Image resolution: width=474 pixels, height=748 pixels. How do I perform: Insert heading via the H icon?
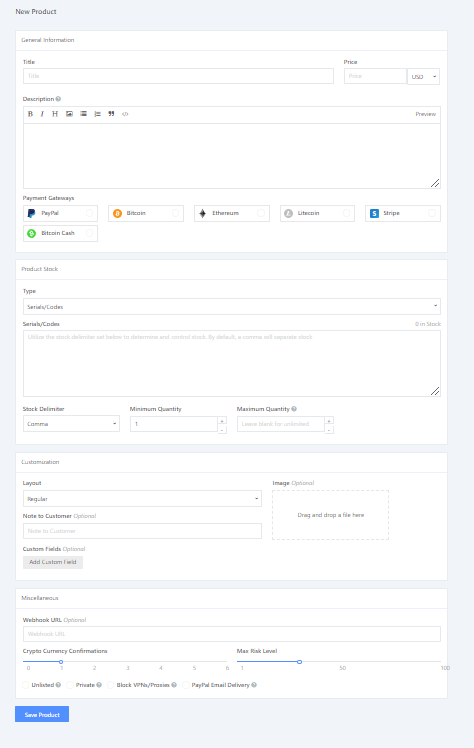[x=55, y=114]
